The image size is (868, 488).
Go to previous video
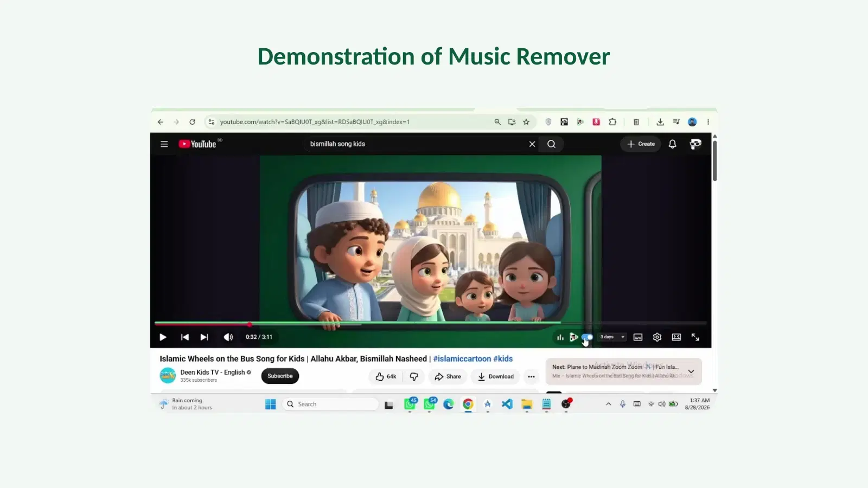coord(185,337)
